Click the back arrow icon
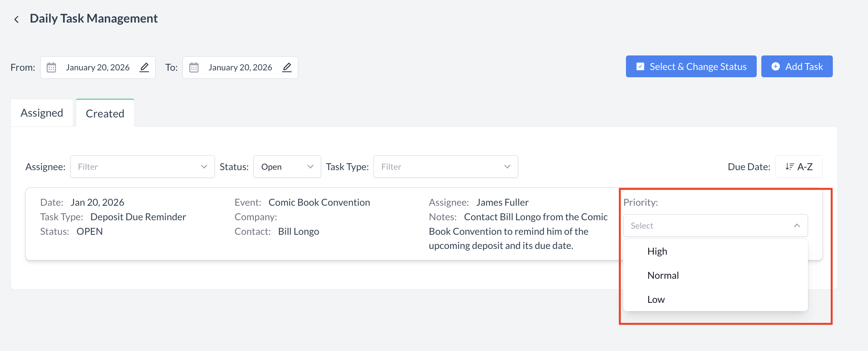The image size is (868, 351). [x=16, y=19]
